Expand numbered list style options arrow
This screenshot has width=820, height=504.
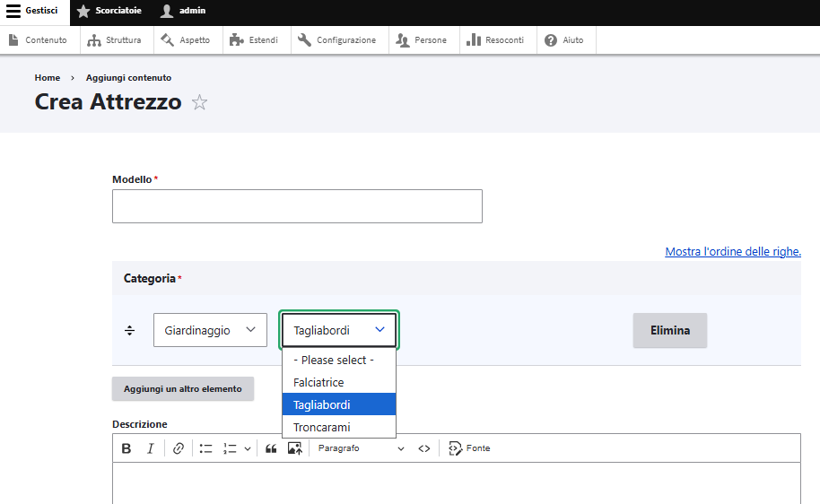coord(248,448)
